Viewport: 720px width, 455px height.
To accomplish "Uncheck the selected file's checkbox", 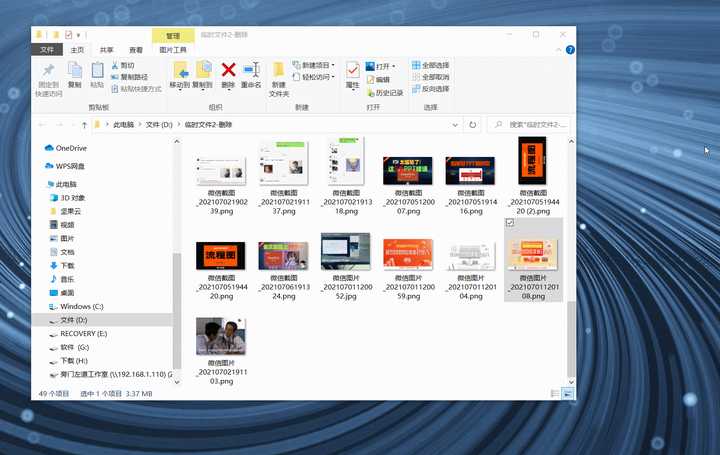I will (x=510, y=223).
